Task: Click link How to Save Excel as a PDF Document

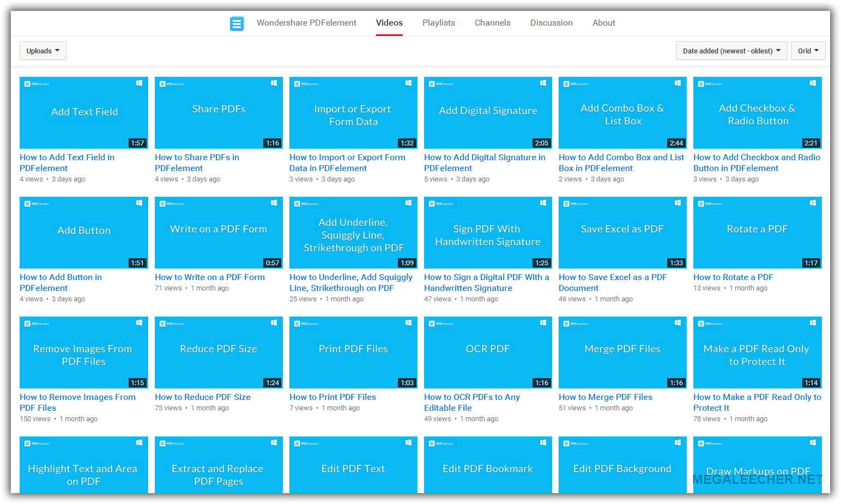Action: (x=613, y=282)
